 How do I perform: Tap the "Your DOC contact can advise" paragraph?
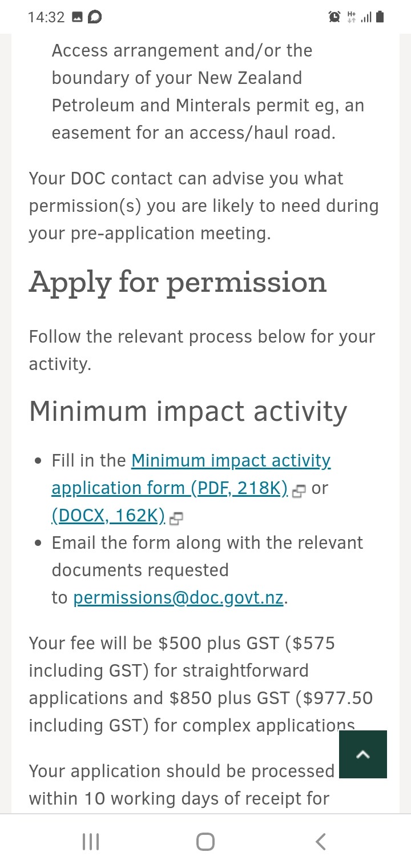pos(204,206)
